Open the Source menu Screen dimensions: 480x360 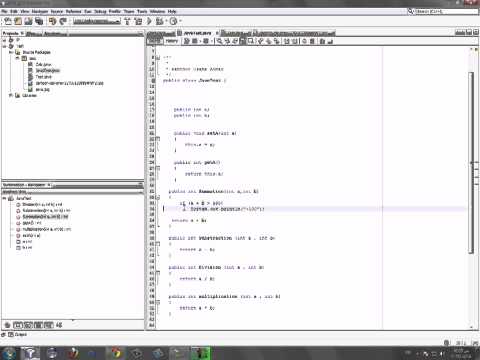point(57,11)
